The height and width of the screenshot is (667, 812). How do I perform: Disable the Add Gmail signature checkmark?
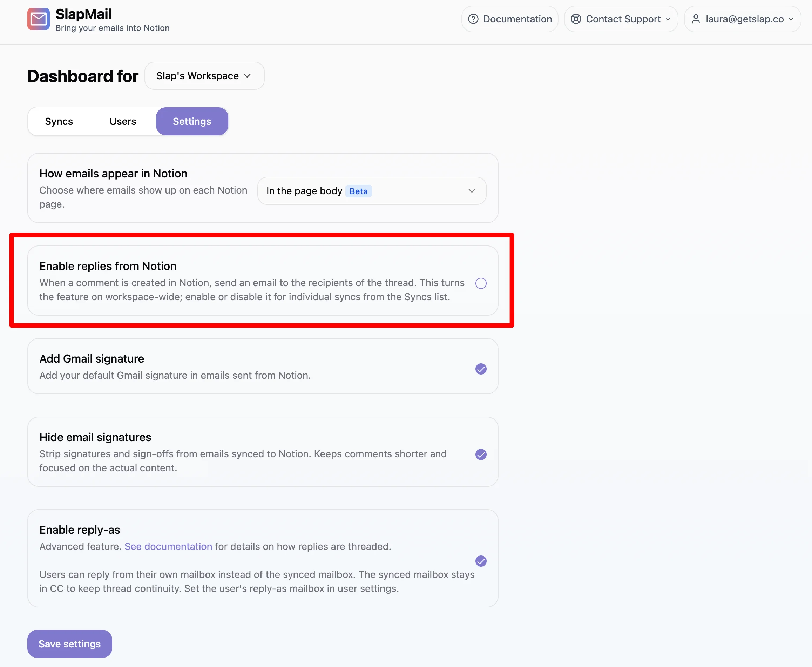click(x=481, y=369)
